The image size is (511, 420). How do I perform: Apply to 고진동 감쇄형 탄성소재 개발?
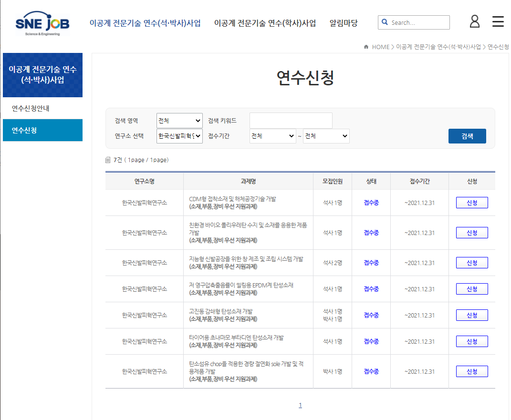(471, 315)
